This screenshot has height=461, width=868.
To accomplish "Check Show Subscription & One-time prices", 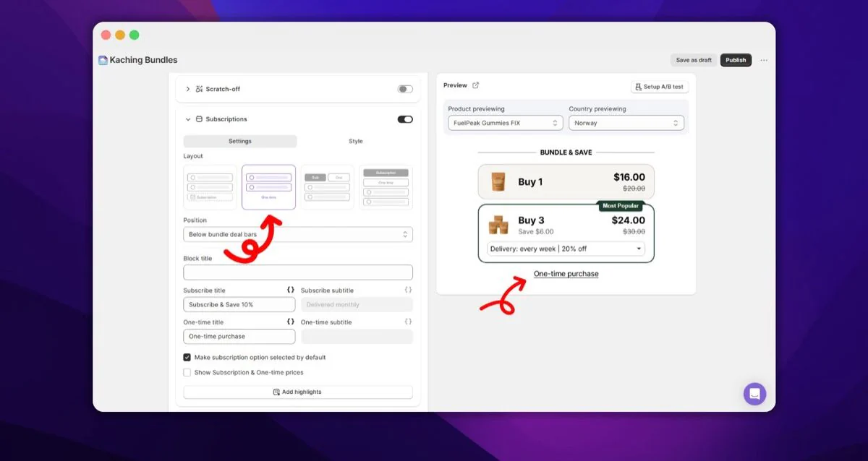I will [187, 372].
